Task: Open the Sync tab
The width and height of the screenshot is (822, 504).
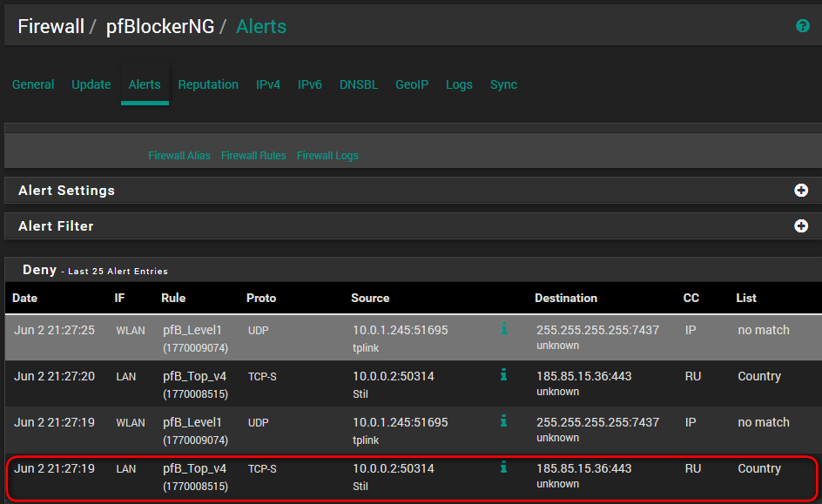Action: coord(503,84)
